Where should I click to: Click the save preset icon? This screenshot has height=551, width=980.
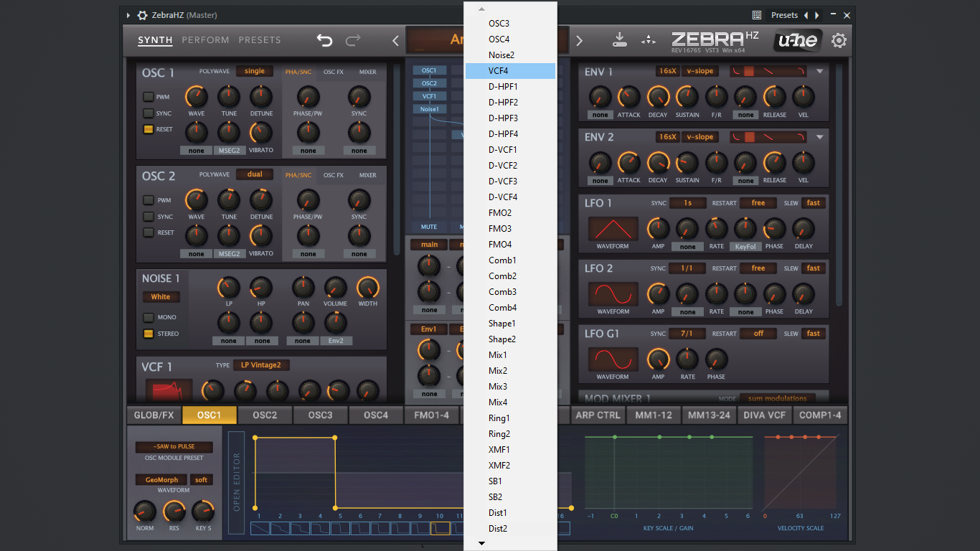coord(620,40)
